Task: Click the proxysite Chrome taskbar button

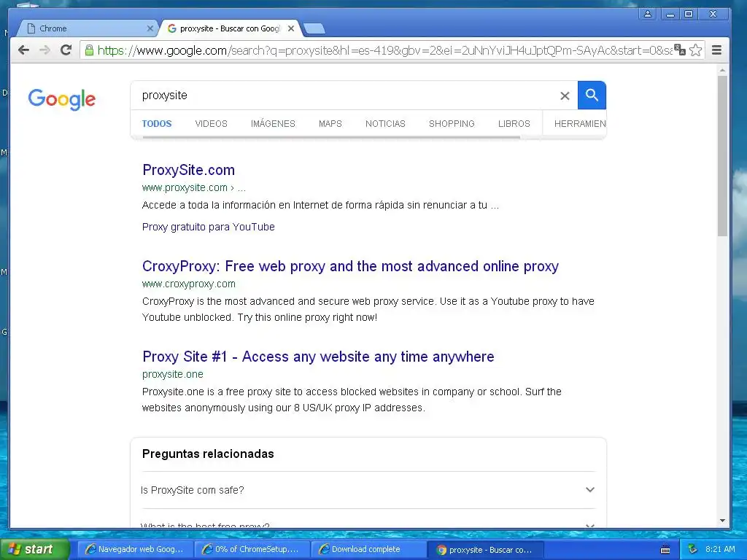Action: (485, 550)
